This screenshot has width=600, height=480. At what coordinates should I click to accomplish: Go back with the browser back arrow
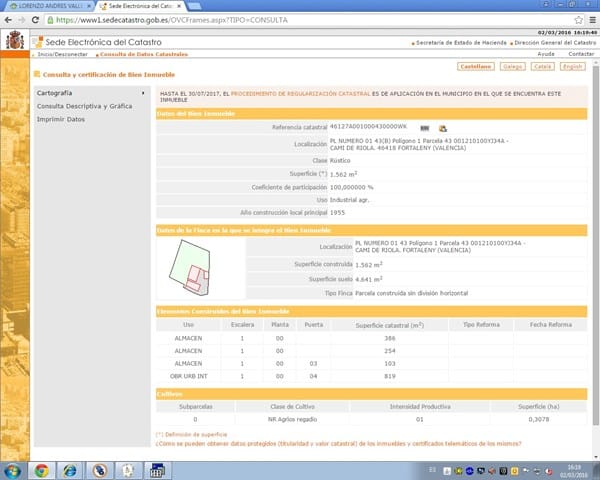click(x=8, y=20)
